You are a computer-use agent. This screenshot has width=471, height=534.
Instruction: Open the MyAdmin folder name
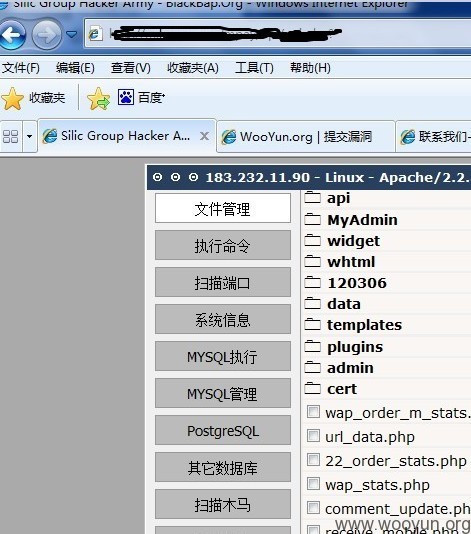pos(362,220)
